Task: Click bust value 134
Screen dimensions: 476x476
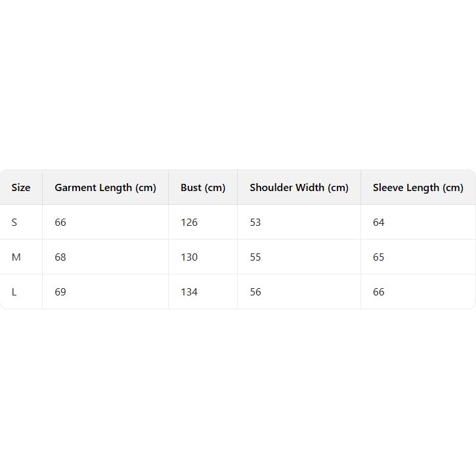Action: pyautogui.click(x=189, y=292)
